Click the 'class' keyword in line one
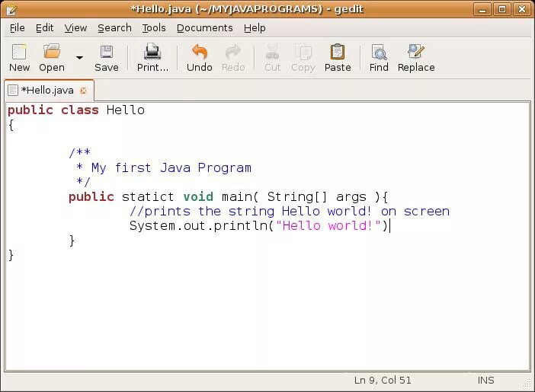 pyautogui.click(x=80, y=110)
